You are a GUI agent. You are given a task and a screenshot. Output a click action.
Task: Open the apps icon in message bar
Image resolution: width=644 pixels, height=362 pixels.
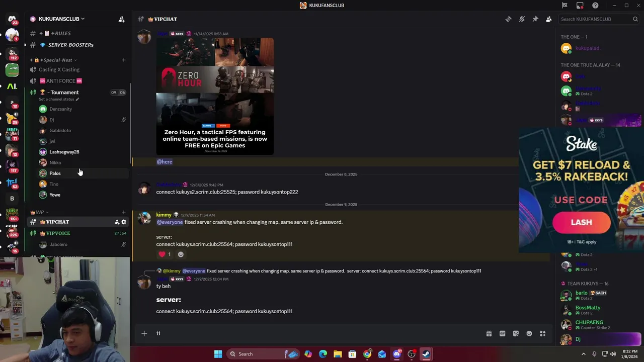pos(543,333)
